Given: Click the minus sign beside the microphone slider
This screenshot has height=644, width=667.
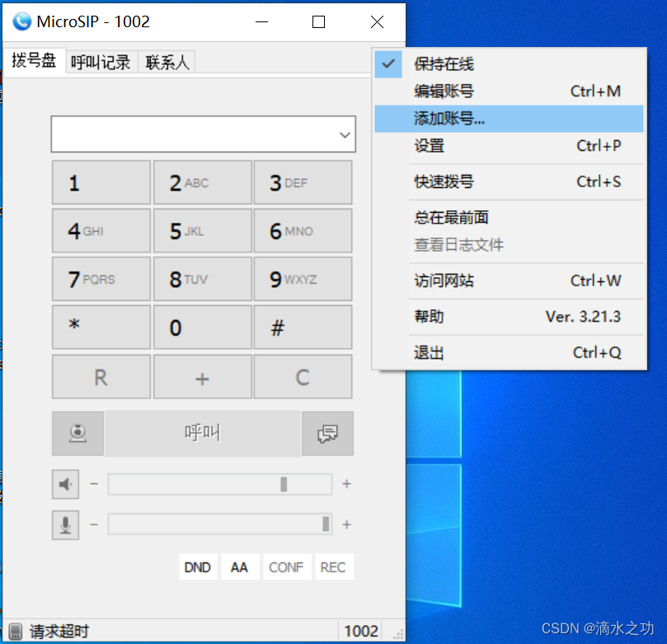Looking at the screenshot, I should pos(94,525).
